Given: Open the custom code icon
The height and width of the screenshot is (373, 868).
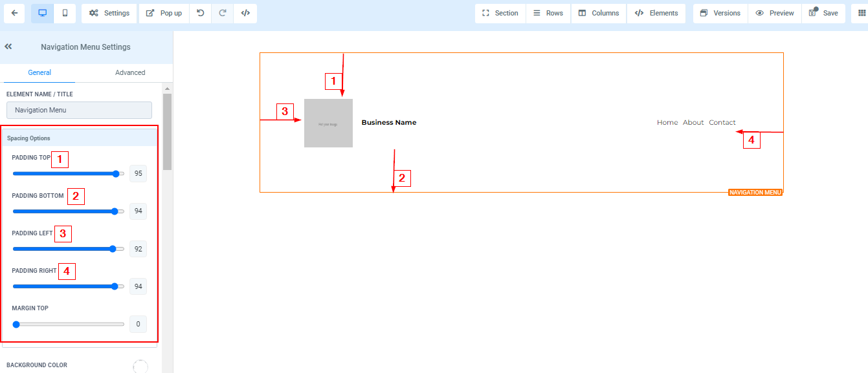Looking at the screenshot, I should [x=245, y=13].
